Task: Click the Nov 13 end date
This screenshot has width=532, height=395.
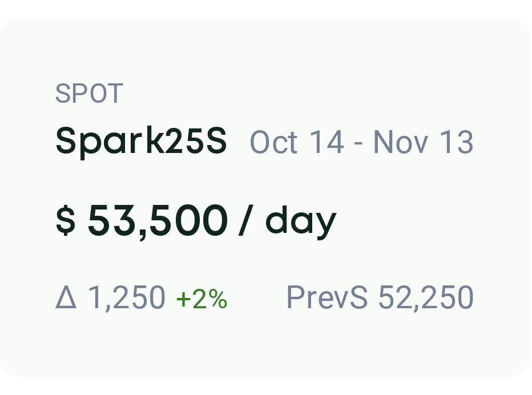Action: point(423,142)
